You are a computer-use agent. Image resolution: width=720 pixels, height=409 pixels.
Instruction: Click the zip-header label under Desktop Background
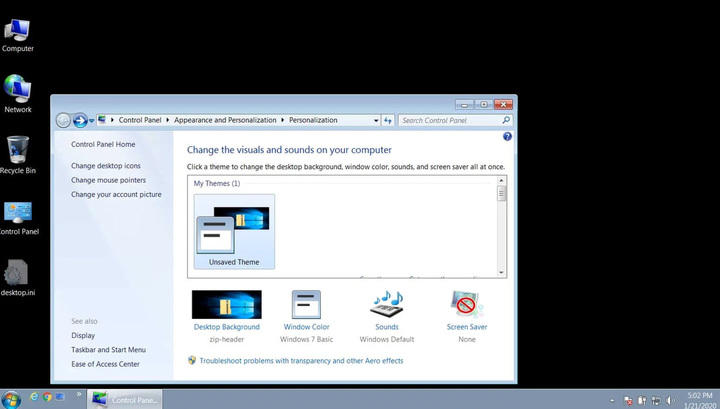pyautogui.click(x=226, y=339)
